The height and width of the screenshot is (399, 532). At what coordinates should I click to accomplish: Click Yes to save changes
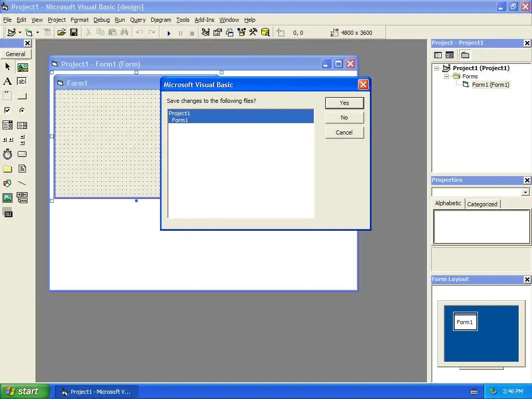344,103
